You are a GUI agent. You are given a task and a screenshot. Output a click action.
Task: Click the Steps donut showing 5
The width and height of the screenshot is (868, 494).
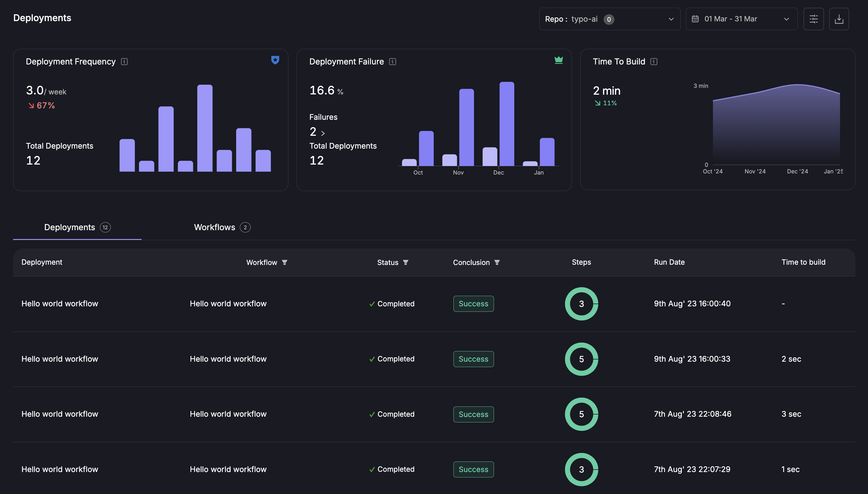[581, 359]
